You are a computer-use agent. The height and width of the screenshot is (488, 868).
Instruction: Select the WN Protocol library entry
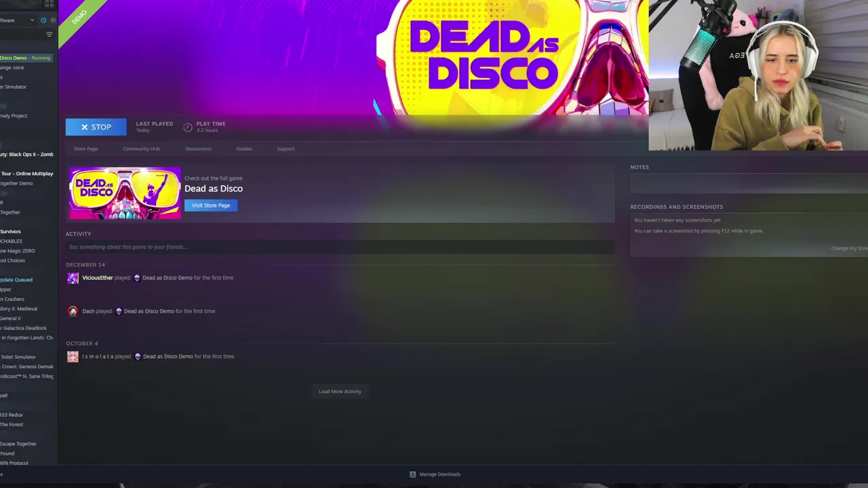pyautogui.click(x=14, y=463)
